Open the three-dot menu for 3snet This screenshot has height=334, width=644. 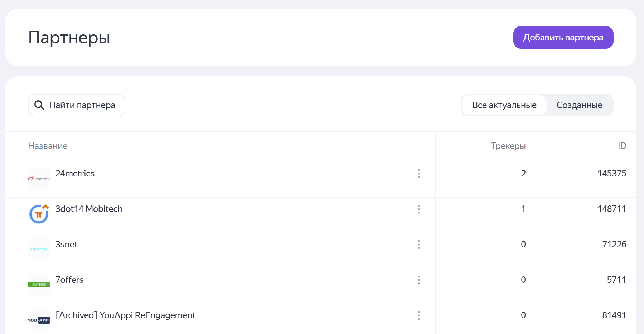tap(418, 245)
